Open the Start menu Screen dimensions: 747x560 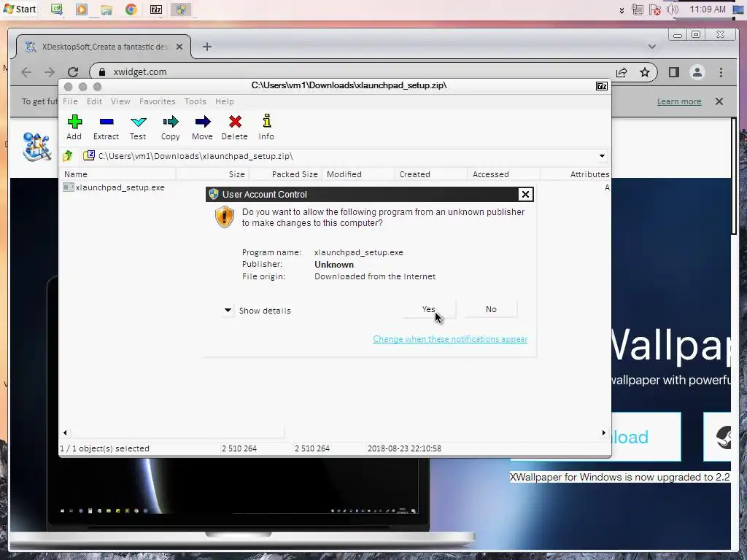pyautogui.click(x=20, y=9)
